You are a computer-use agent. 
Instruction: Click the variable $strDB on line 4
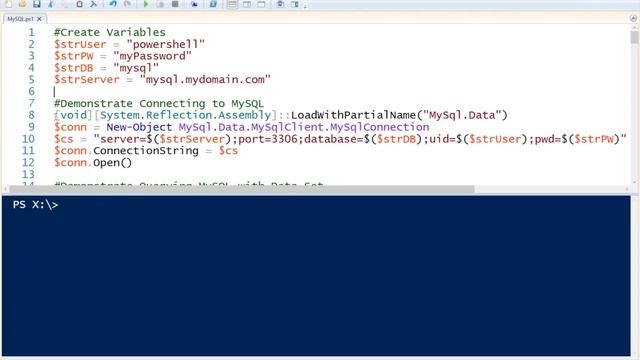click(73, 68)
